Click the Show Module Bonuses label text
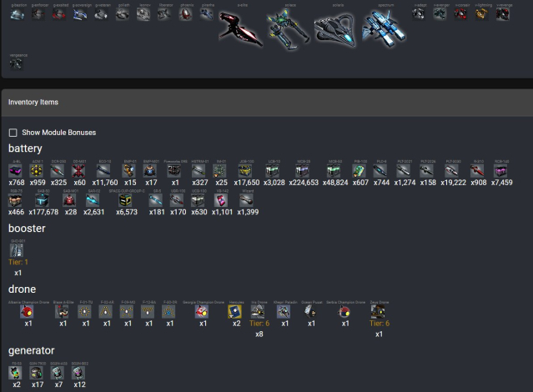The width and height of the screenshot is (533, 392). (63, 133)
